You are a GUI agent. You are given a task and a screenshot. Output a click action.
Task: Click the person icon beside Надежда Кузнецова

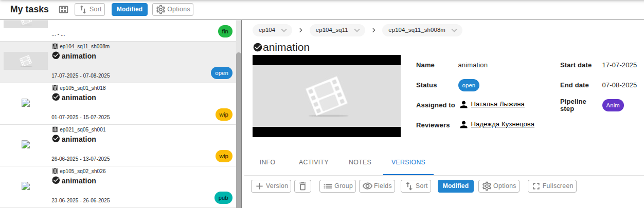[463, 124]
